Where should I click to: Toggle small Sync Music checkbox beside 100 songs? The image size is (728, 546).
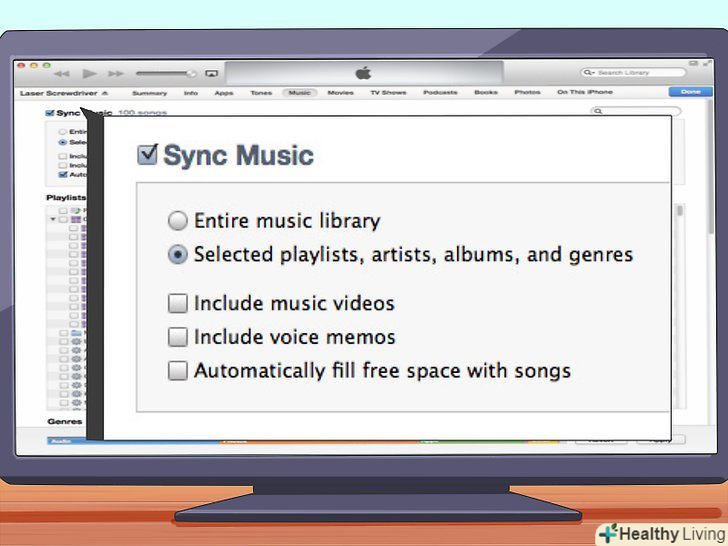pyautogui.click(x=50, y=113)
